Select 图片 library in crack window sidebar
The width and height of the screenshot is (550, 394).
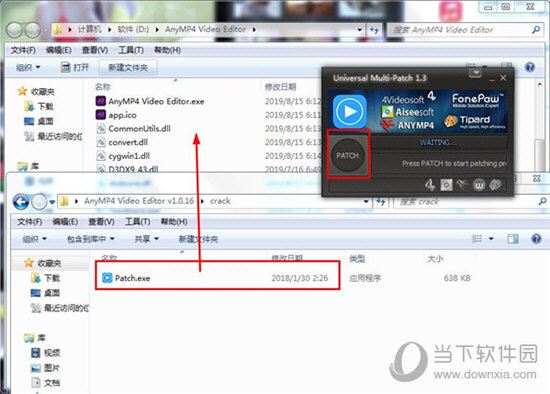pos(46,368)
